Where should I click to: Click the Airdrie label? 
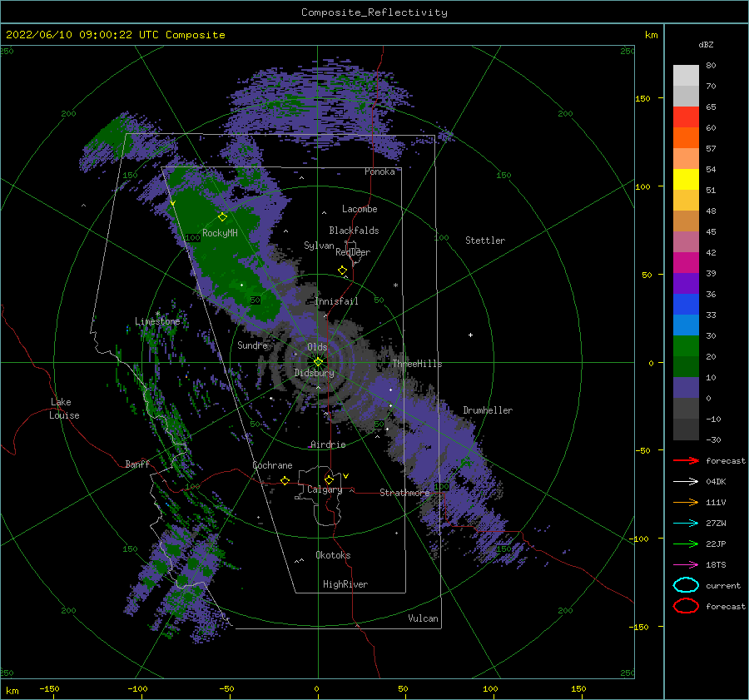(x=328, y=444)
